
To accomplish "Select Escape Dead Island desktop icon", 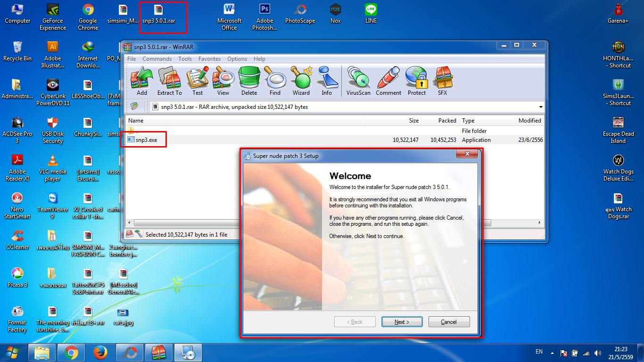I will 618,130.
